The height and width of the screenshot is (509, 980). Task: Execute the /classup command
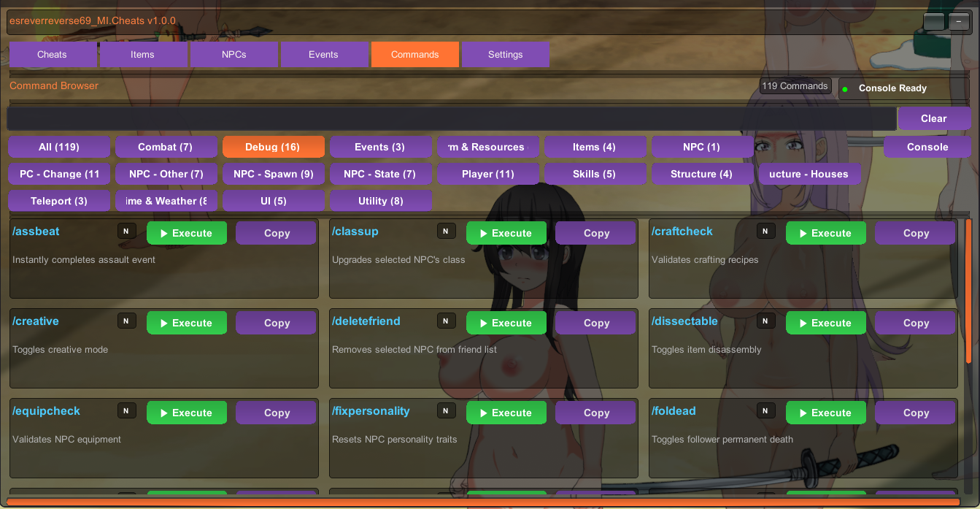click(x=506, y=233)
